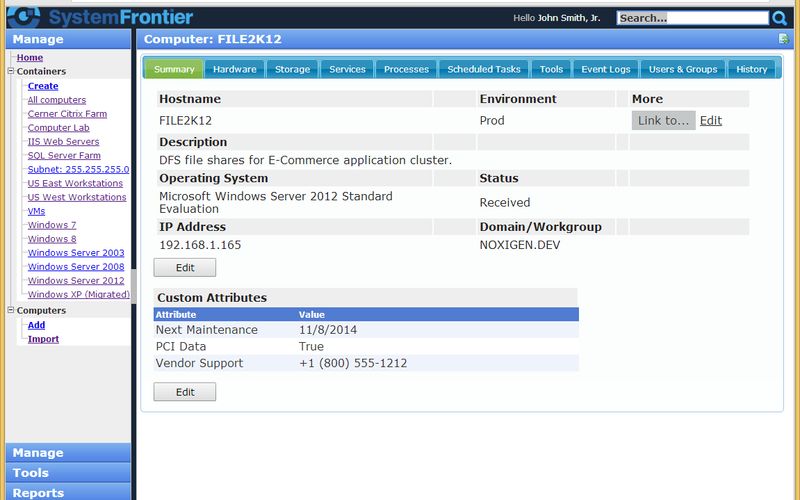This screenshot has width=800, height=500.
Task: Click the Value column header
Action: 311,315
